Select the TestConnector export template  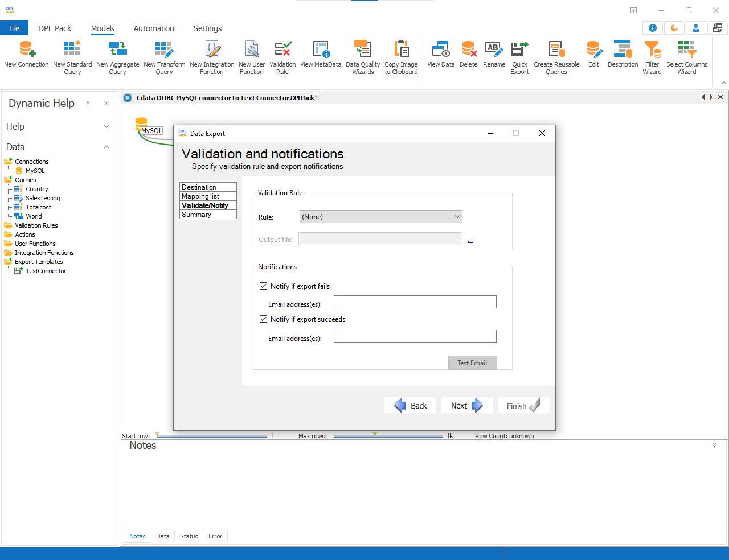[46, 271]
